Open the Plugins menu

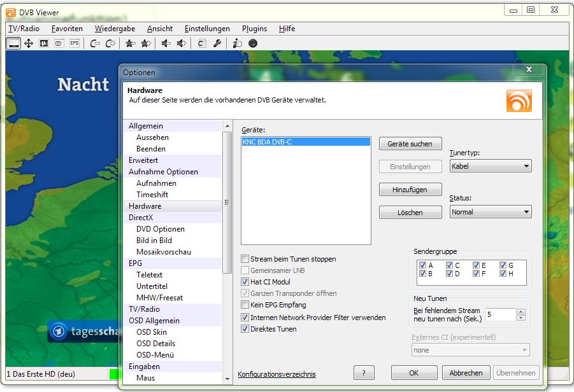pyautogui.click(x=254, y=29)
